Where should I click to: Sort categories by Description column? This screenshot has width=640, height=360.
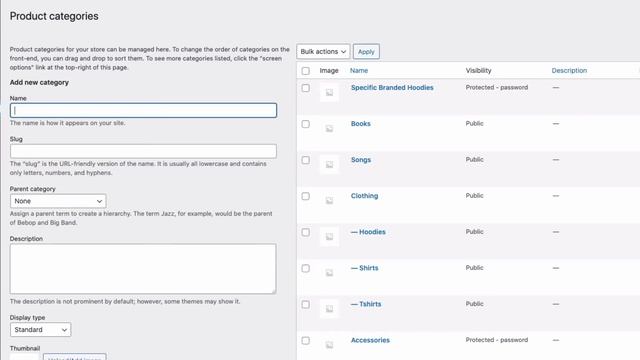569,70
